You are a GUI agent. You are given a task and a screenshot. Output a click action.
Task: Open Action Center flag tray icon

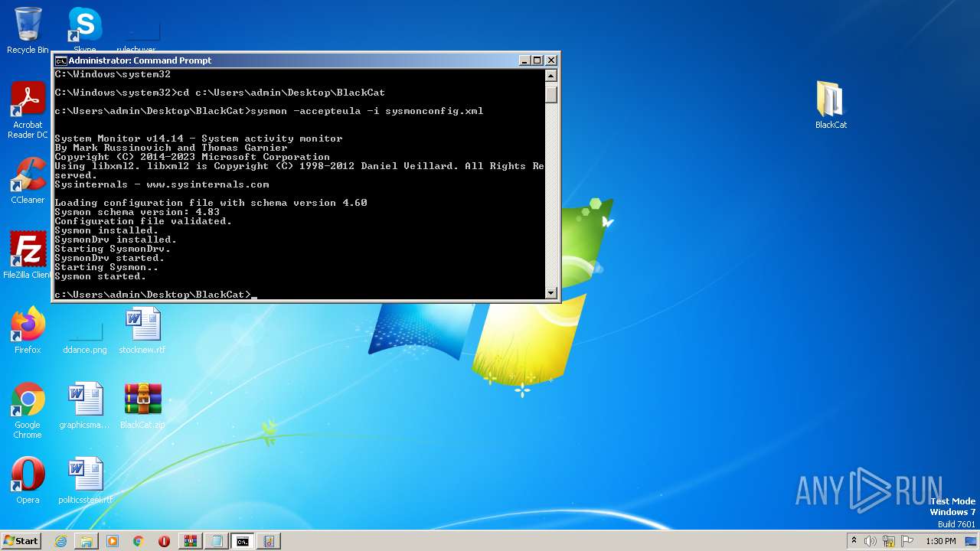(906, 541)
